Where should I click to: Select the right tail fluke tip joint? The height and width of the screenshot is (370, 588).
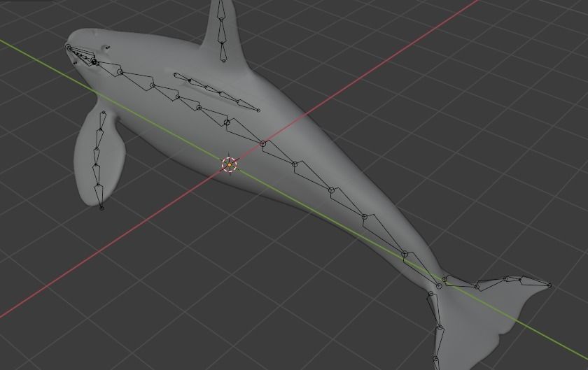click(x=549, y=285)
